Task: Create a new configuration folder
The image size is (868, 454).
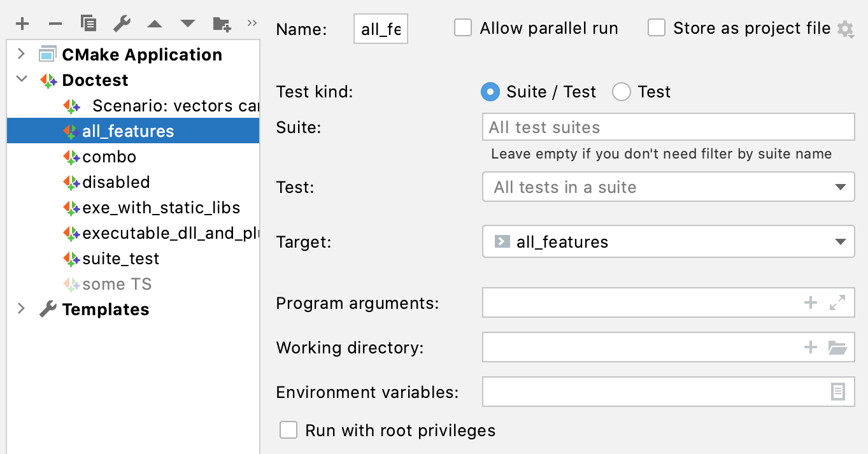Action: click(x=221, y=23)
